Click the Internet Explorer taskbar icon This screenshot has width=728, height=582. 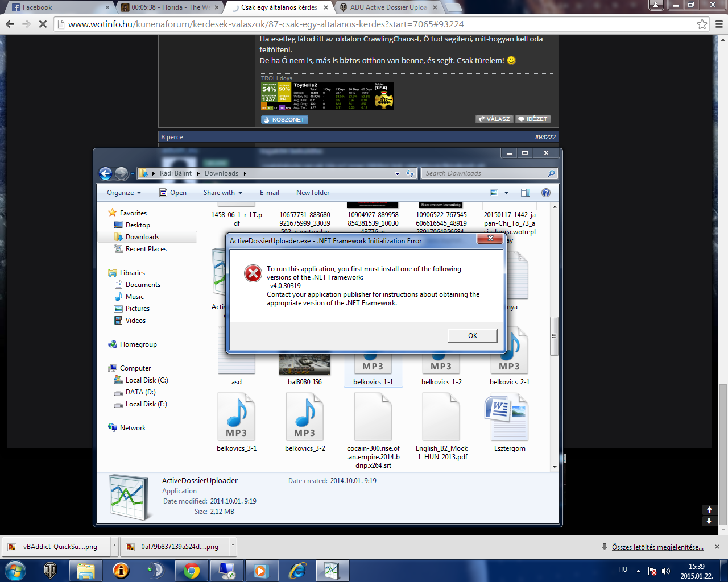point(297,570)
